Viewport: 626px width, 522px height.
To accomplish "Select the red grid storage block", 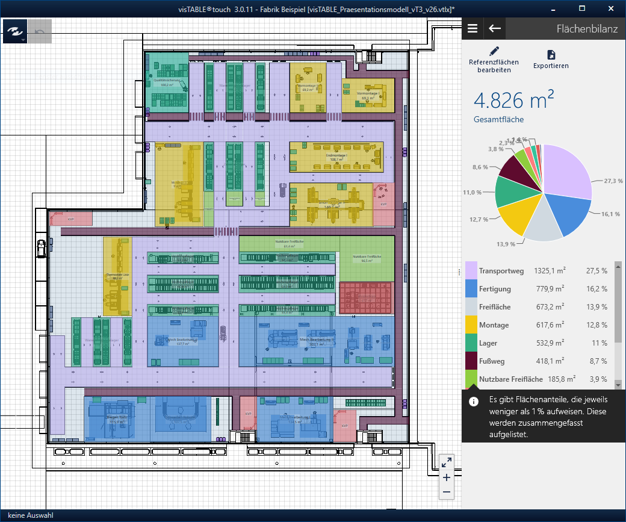I will point(366,298).
